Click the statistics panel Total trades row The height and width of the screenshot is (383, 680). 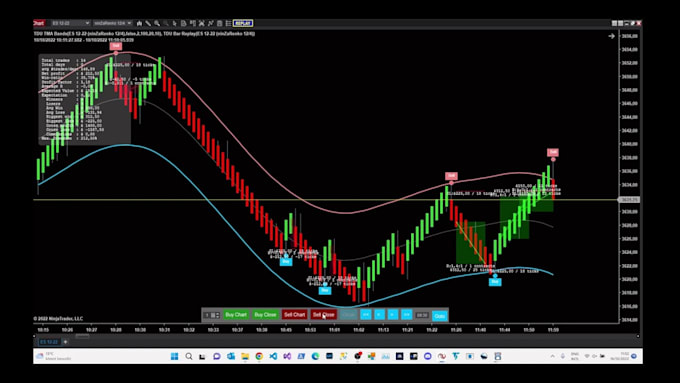point(64,60)
